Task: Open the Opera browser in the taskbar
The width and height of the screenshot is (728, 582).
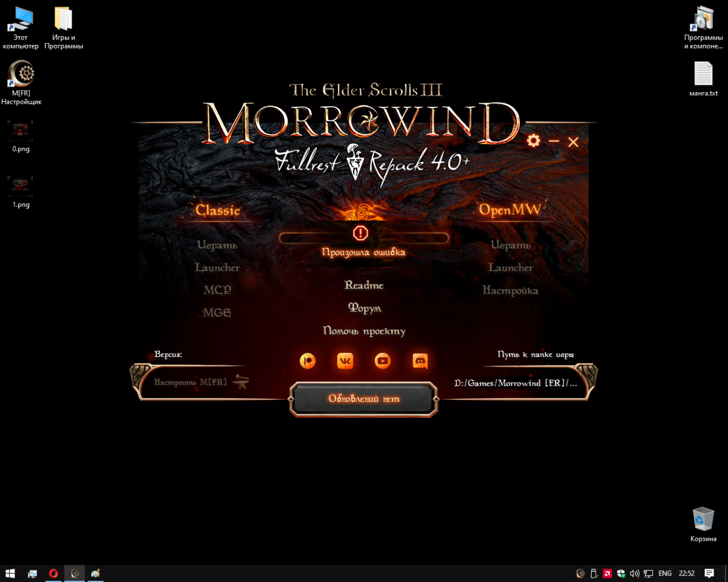Action: tap(53, 573)
